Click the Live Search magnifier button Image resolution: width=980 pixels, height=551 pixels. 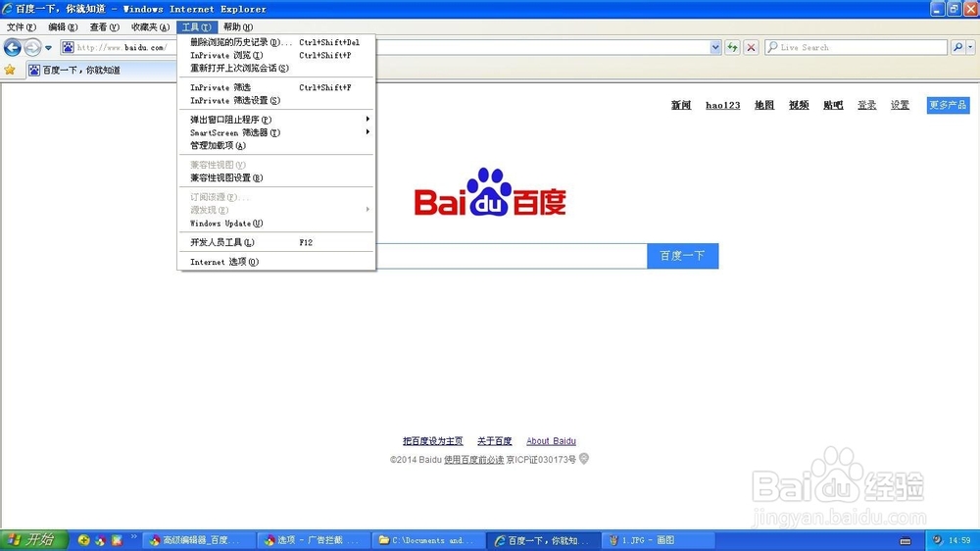coord(957,47)
